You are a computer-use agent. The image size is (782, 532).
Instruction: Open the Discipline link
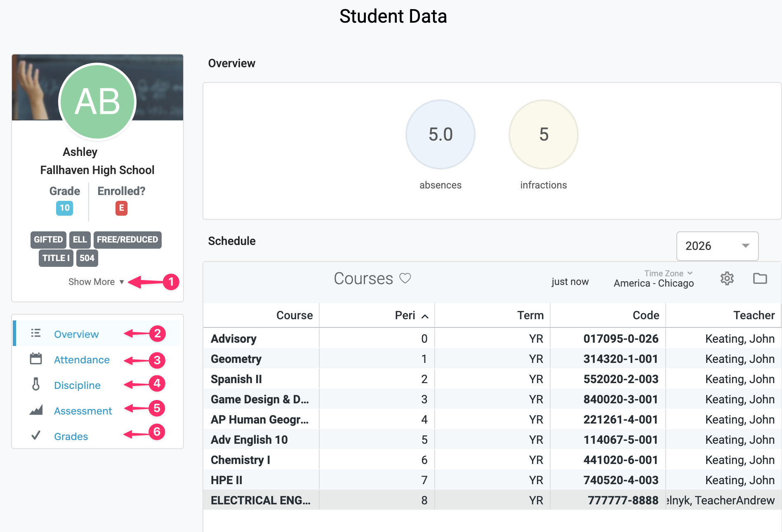pyautogui.click(x=77, y=385)
